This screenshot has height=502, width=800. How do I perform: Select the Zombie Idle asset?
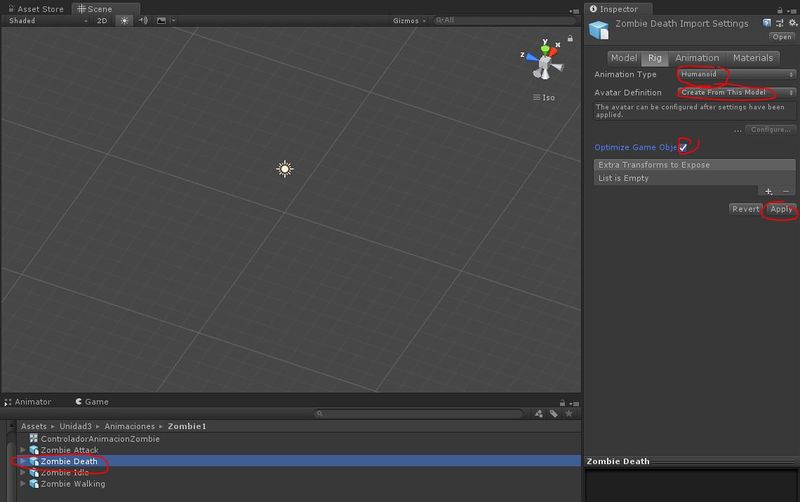(65, 472)
